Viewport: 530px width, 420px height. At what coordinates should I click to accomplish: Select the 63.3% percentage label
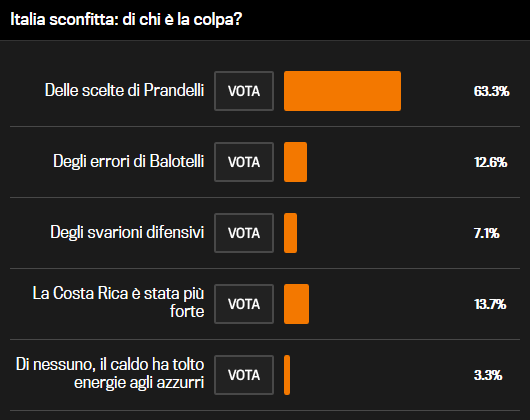(x=491, y=91)
